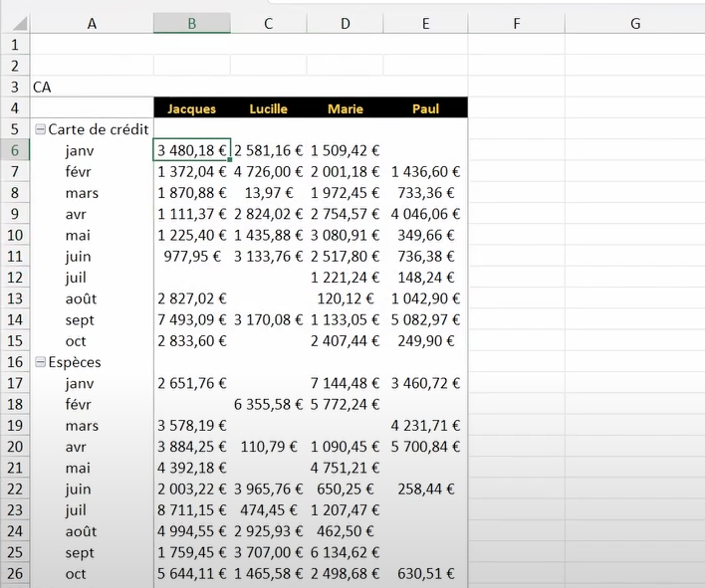The image size is (705, 588).
Task: Select column C header
Action: point(269,23)
